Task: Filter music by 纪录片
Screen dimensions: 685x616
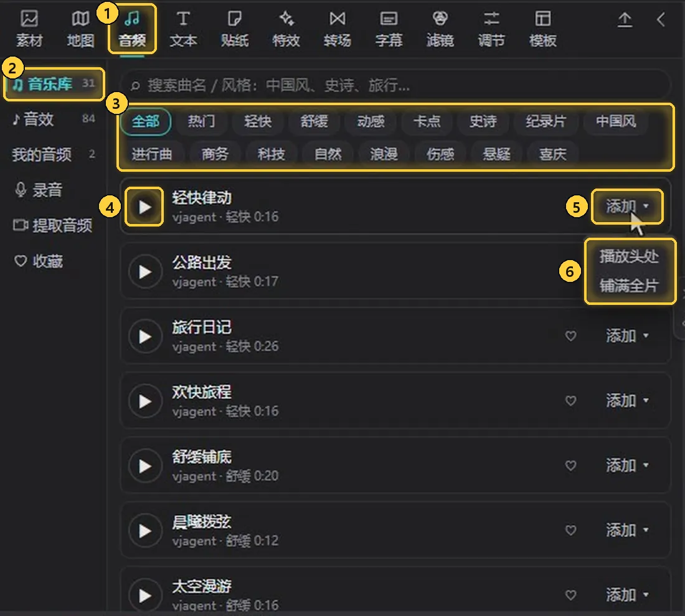Action: coord(546,121)
